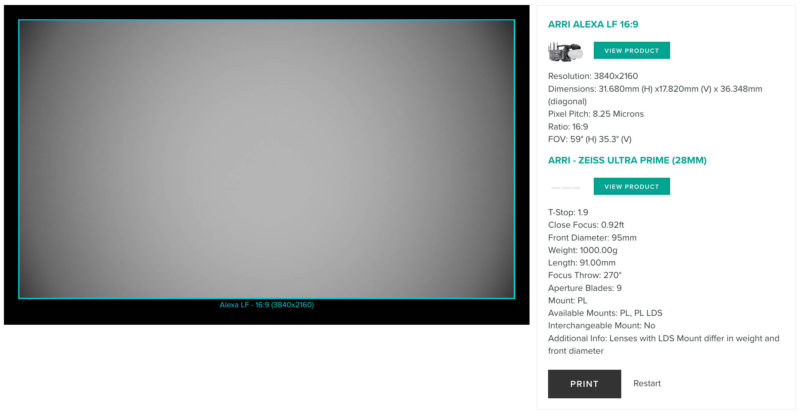Select the sensor Dimensions line

(655, 95)
